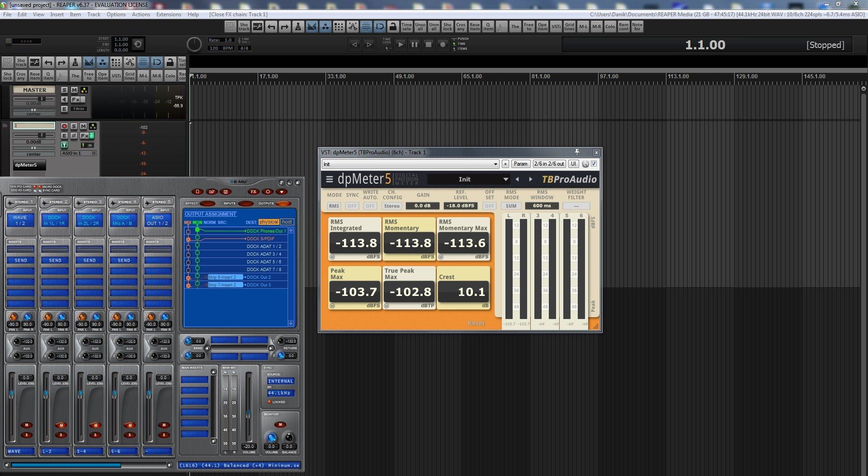Arm track 1 for recording
The height and width of the screenshot is (476, 868).
64,126
